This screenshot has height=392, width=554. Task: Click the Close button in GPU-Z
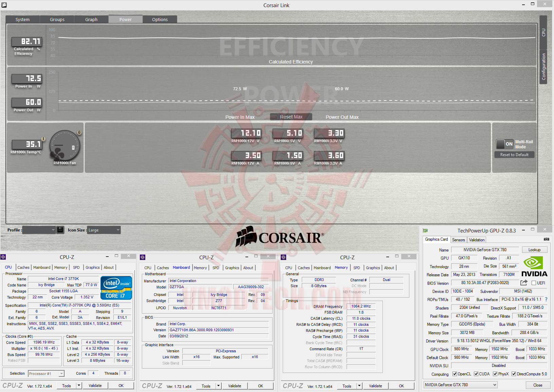[538, 385]
